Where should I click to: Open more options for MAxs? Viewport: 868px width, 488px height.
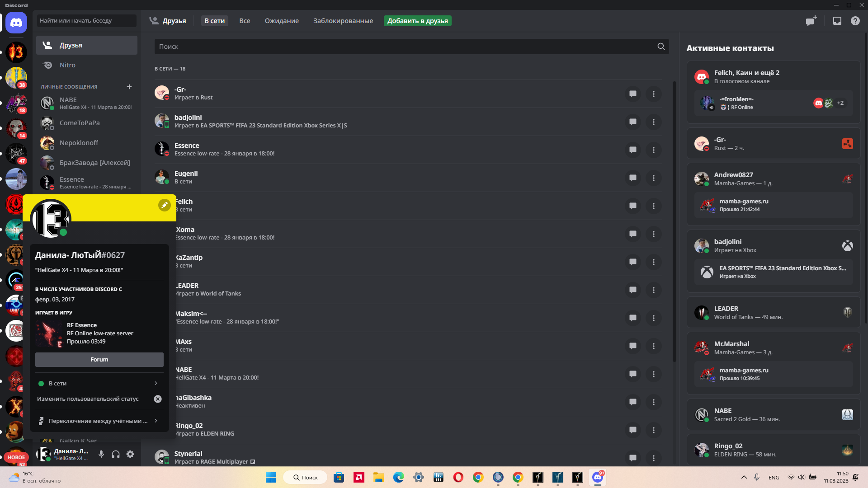pyautogui.click(x=654, y=346)
